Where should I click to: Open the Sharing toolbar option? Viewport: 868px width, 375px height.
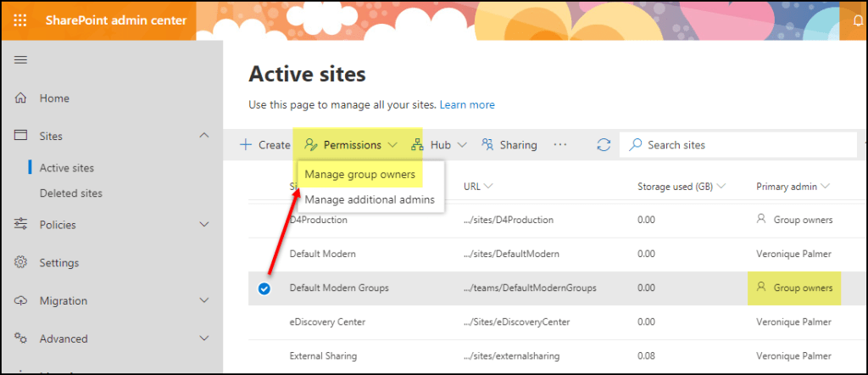509,145
